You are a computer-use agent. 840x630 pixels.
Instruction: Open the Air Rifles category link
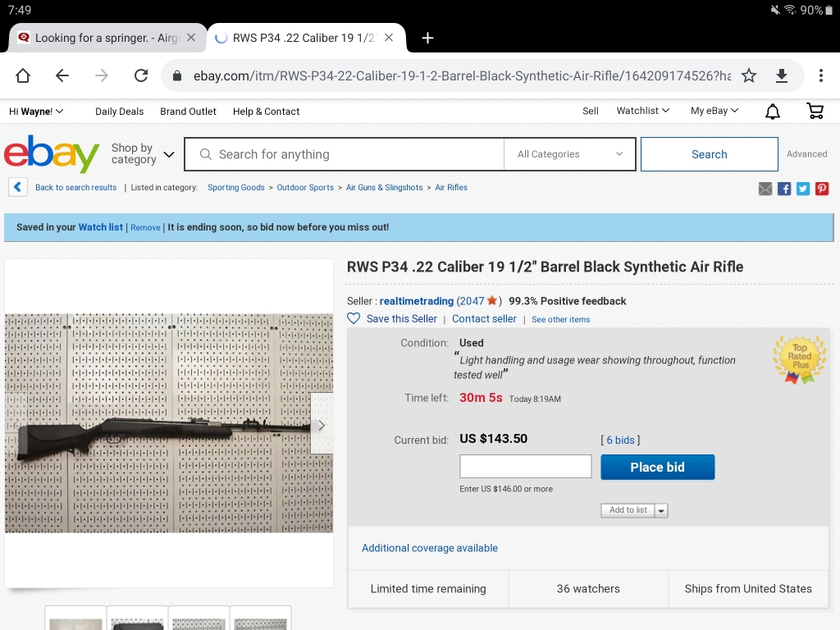pyautogui.click(x=451, y=188)
